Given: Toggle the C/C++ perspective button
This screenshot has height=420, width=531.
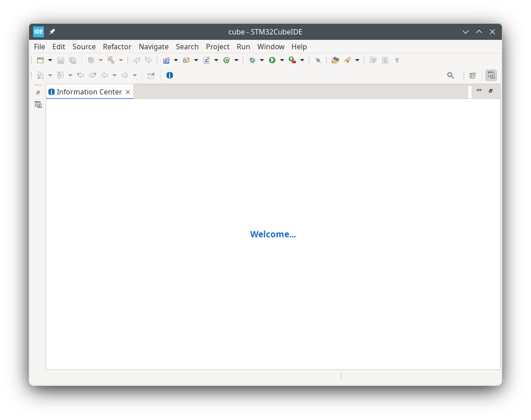Looking at the screenshot, I should coord(491,75).
